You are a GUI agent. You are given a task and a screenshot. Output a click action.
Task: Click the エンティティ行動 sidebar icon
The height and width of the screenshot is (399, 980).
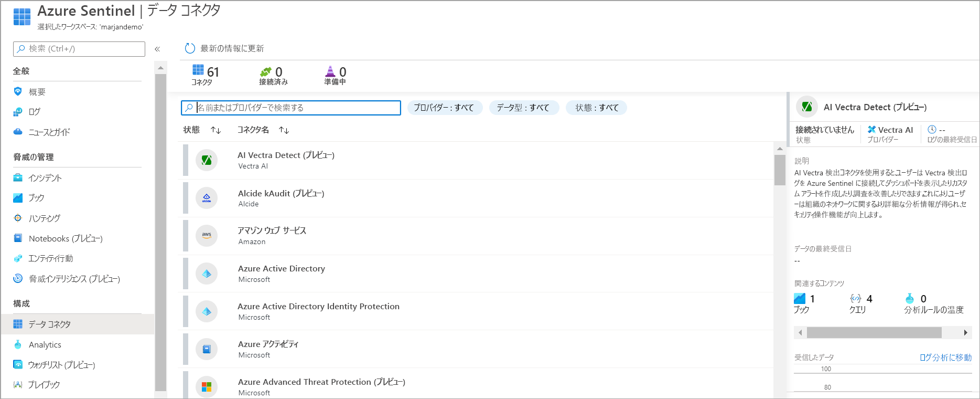tap(18, 258)
